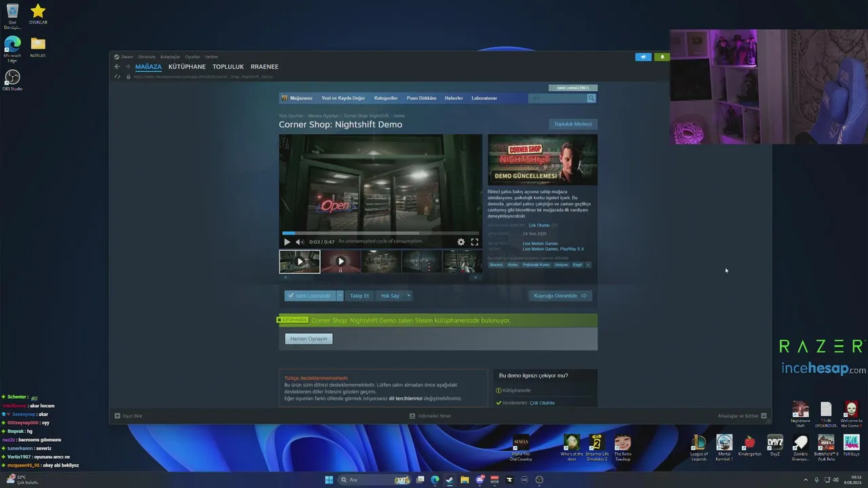Click the store search magnifier icon
Screen dimensions: 868x488
point(591,98)
